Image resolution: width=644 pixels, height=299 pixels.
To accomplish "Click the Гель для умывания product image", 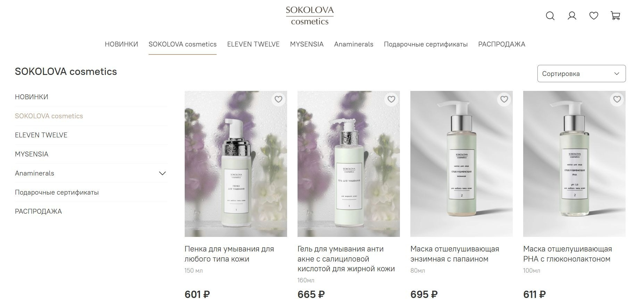I will tap(349, 164).
